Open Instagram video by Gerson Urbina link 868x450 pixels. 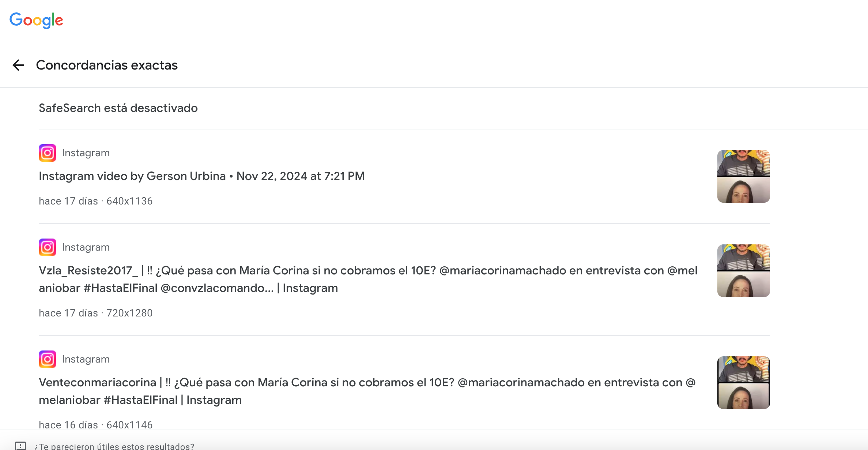click(x=202, y=176)
